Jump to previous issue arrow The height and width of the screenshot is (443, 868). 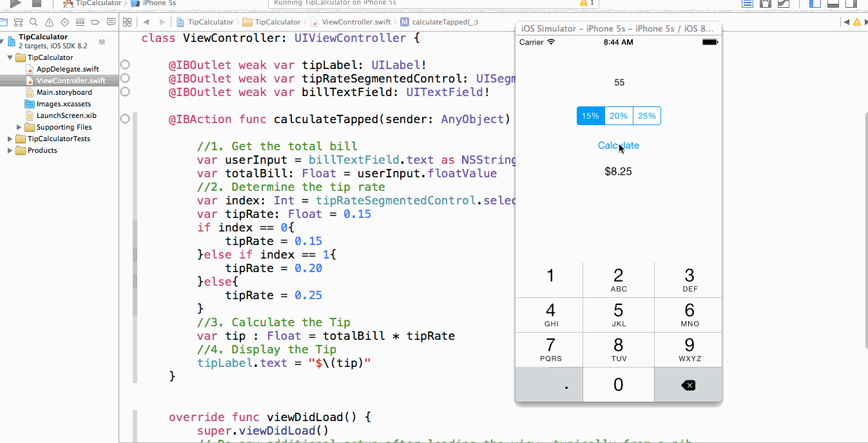[846, 23]
